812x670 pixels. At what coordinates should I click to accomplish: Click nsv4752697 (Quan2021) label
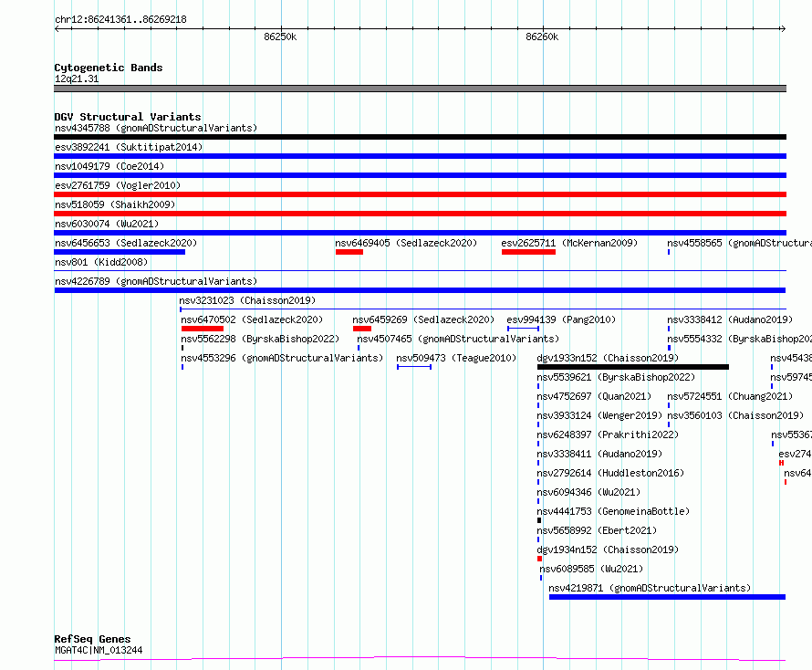pos(594,396)
